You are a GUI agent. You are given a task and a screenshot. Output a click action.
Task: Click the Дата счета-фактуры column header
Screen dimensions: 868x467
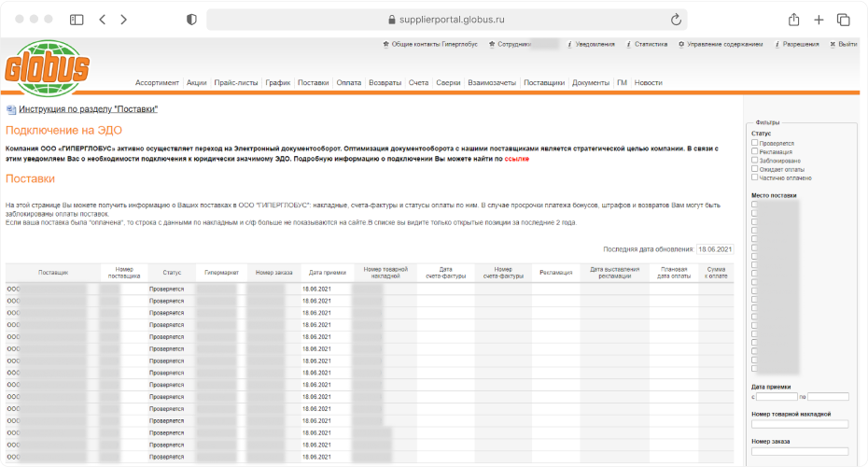445,273
